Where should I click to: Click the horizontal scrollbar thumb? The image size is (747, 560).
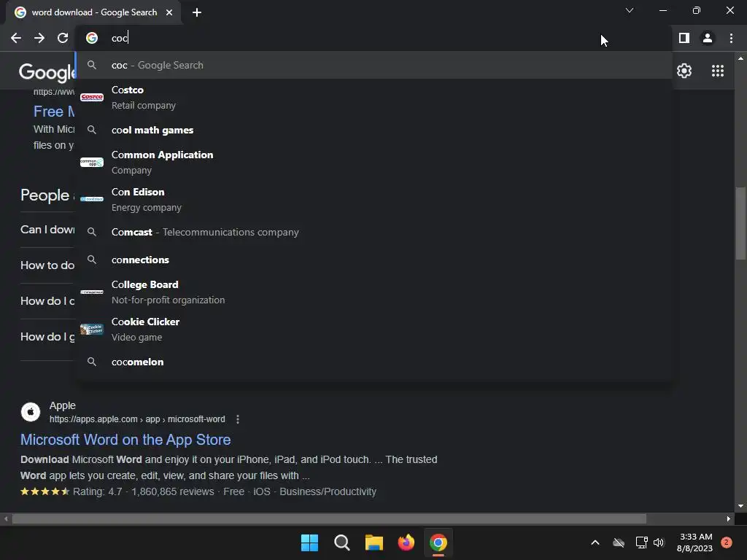pos(329,518)
